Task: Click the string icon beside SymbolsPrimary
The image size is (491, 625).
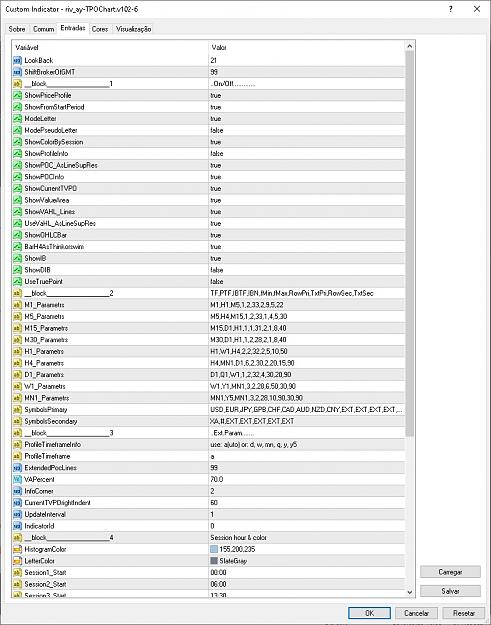Action: pyautogui.click(x=17, y=409)
